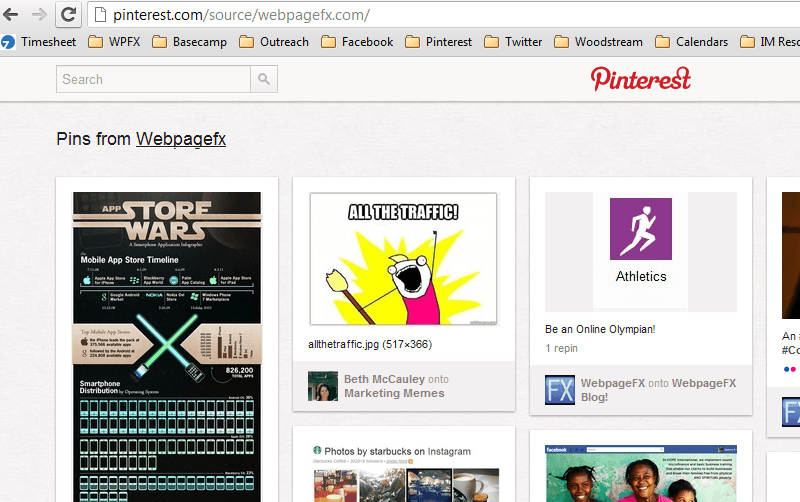Click into the Pinterest Search field
The width and height of the screenshot is (800, 502).
tap(153, 79)
